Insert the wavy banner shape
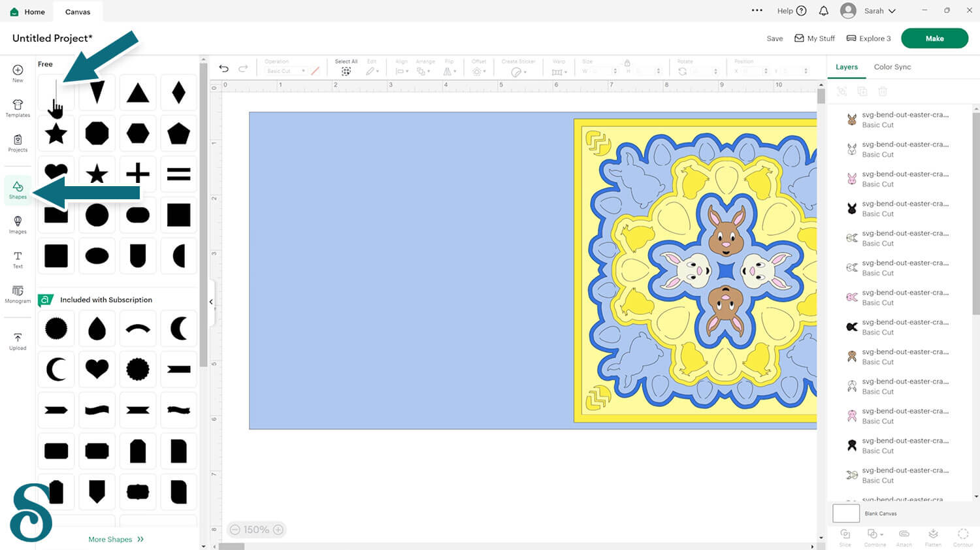980x550 pixels. (97, 410)
